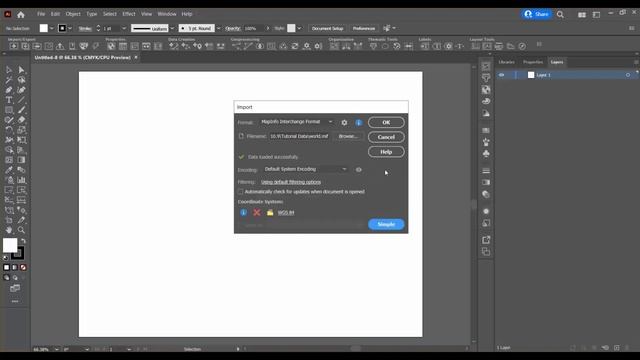Click OK in Import dialog
This screenshot has width=640, height=360.
(x=386, y=122)
